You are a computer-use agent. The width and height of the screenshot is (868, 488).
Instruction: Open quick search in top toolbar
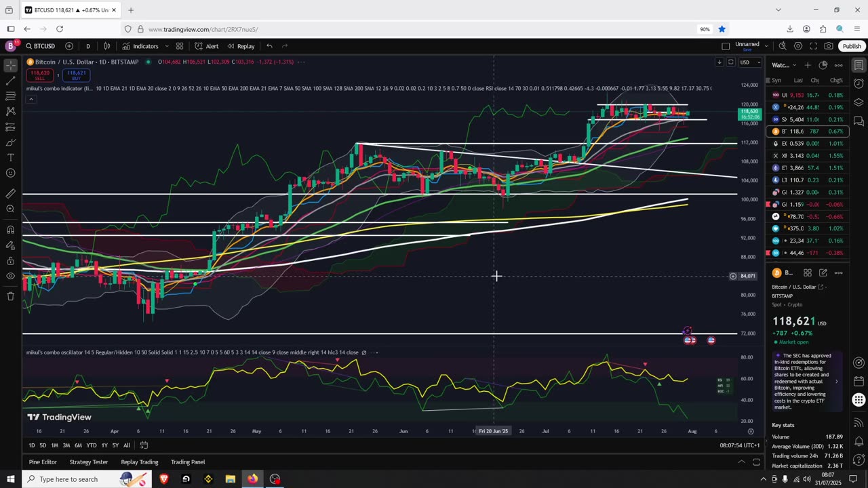(783, 46)
